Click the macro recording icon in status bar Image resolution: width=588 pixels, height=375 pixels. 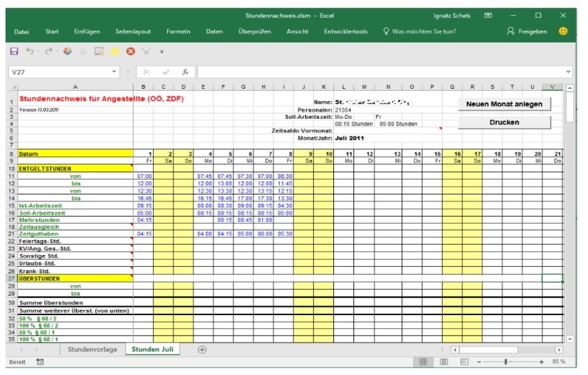tap(40, 362)
